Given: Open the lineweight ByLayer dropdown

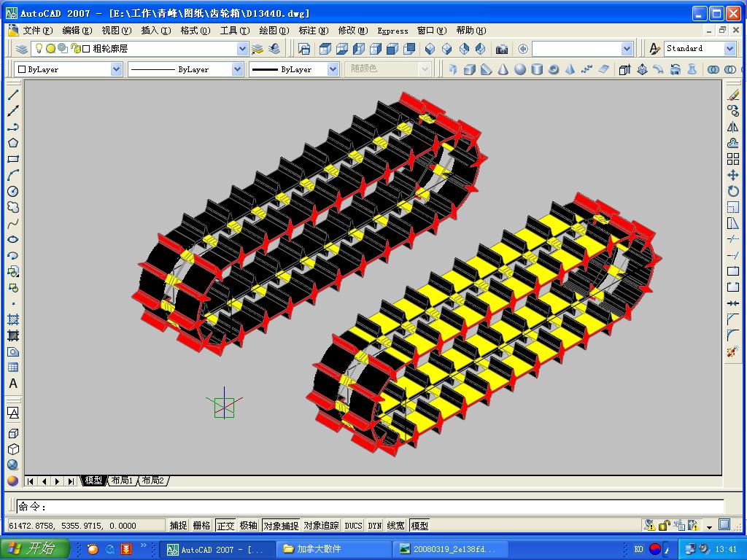Looking at the screenshot, I should [333, 69].
